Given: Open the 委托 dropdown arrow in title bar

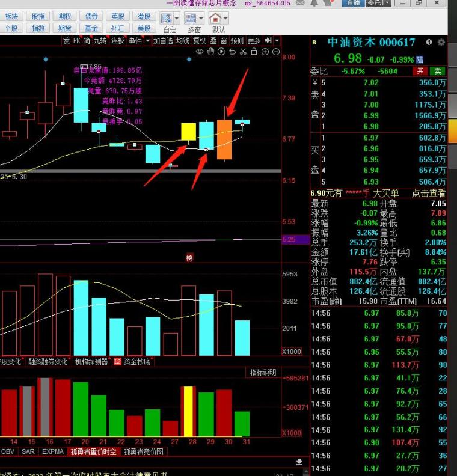Looking at the screenshot, I should (x=387, y=3).
